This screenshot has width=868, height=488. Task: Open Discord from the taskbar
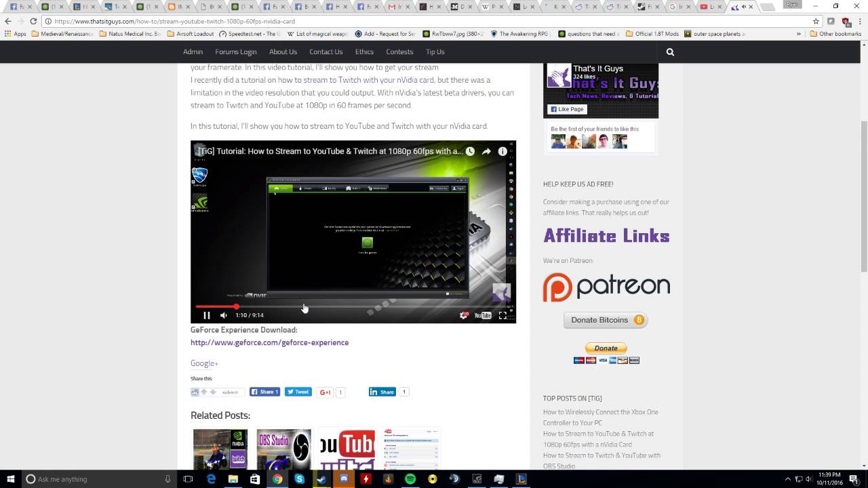pos(344,479)
